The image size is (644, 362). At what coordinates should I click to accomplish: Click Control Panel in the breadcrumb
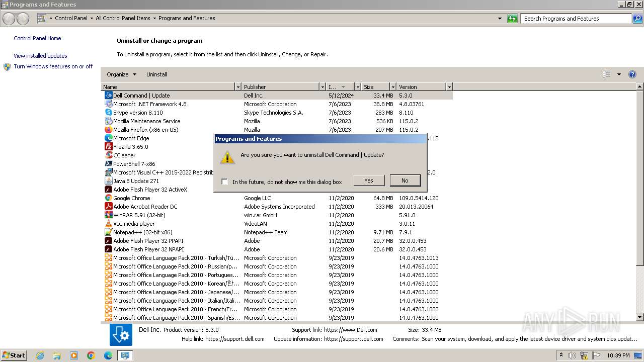pos(71,18)
